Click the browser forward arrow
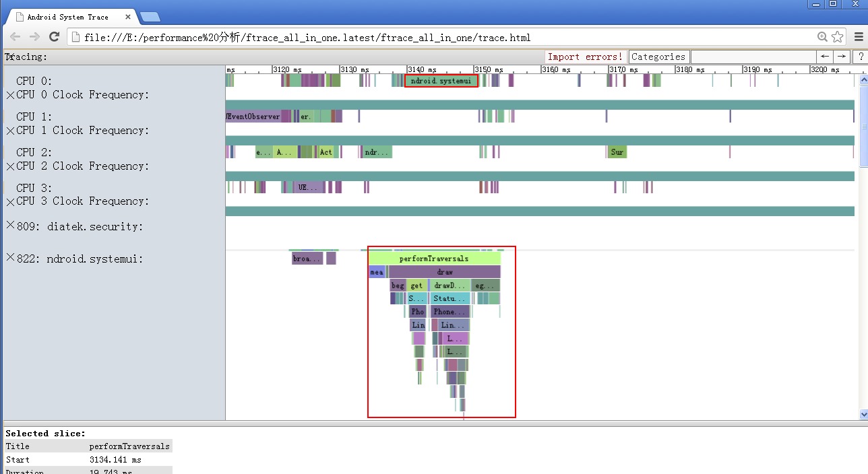868x474 pixels. [x=34, y=37]
